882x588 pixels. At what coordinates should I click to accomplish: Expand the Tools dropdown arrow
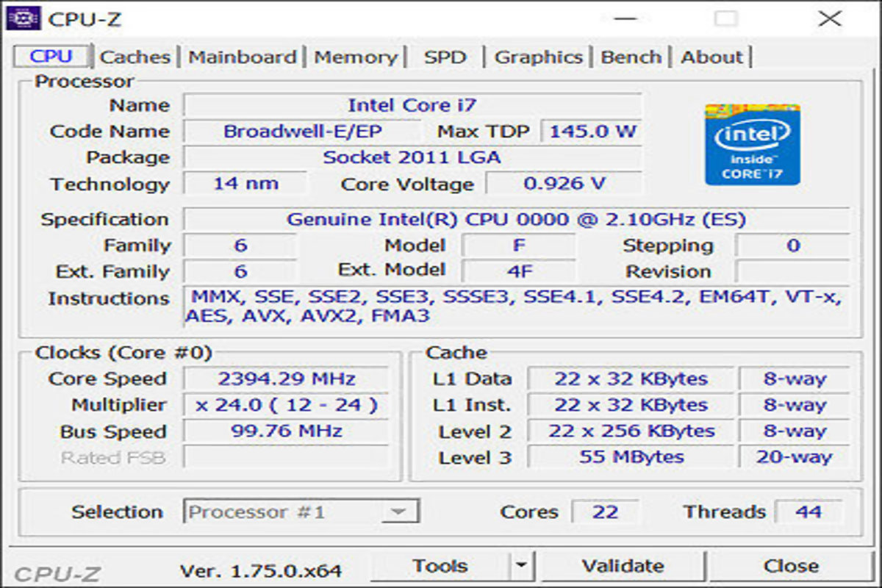click(521, 566)
